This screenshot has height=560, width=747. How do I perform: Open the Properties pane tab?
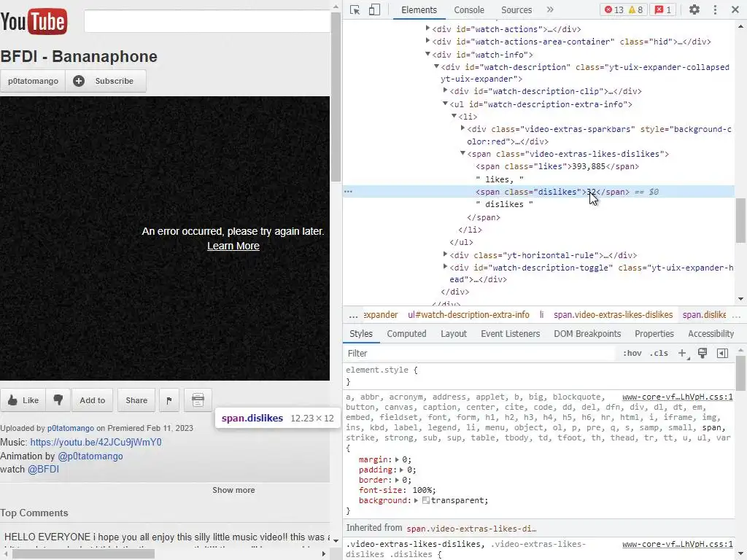coord(654,334)
